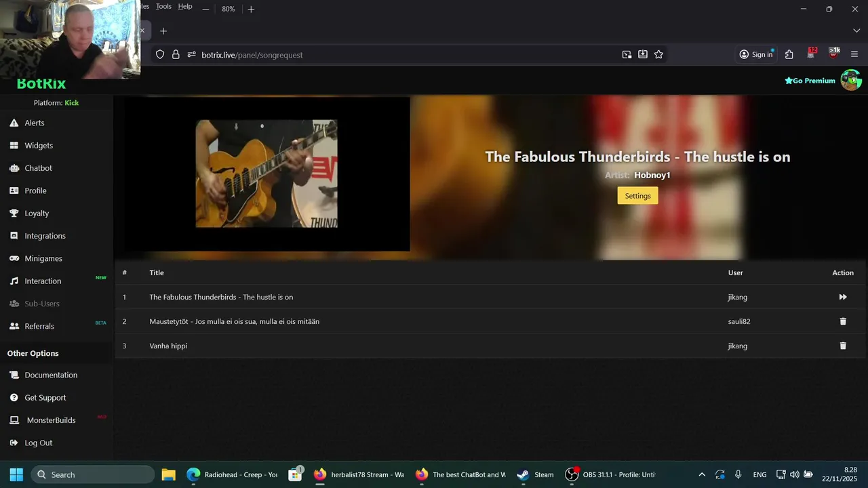Click the Windows Start button
The width and height of the screenshot is (868, 488).
pos(16,474)
